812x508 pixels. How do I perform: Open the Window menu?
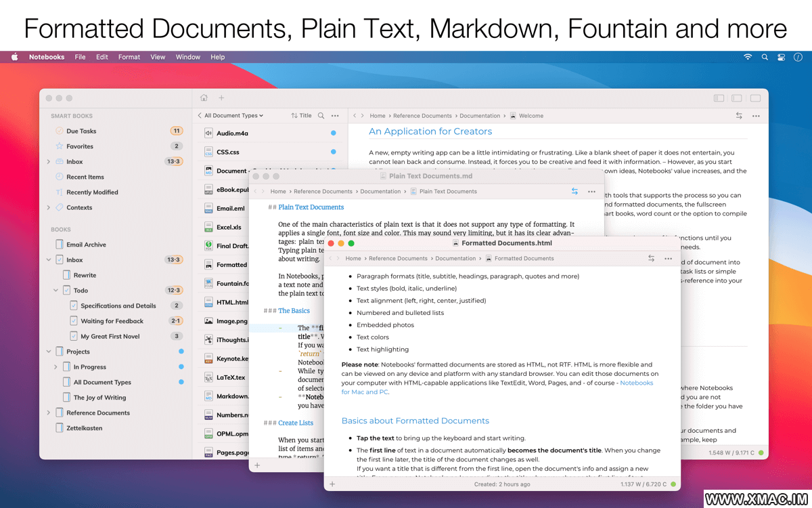coord(188,57)
